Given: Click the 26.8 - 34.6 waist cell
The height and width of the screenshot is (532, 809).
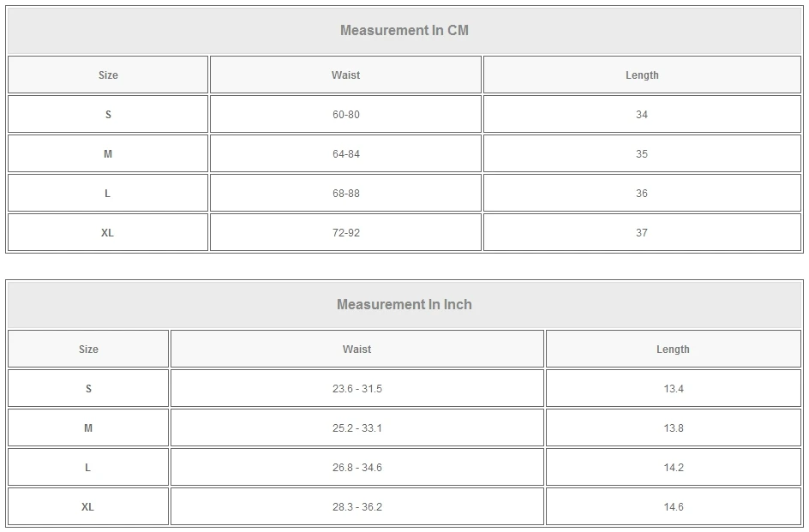Looking at the screenshot, I should [x=357, y=468].
